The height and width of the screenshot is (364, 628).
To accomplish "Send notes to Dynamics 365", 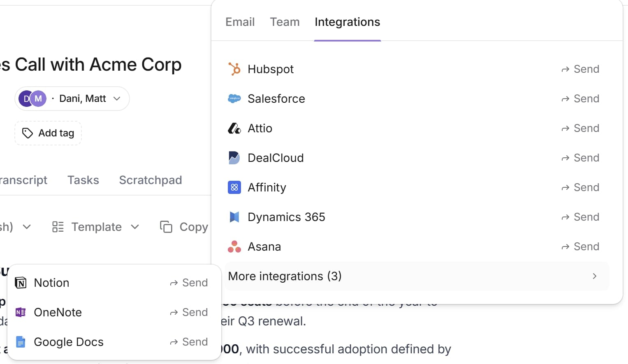I will point(580,217).
